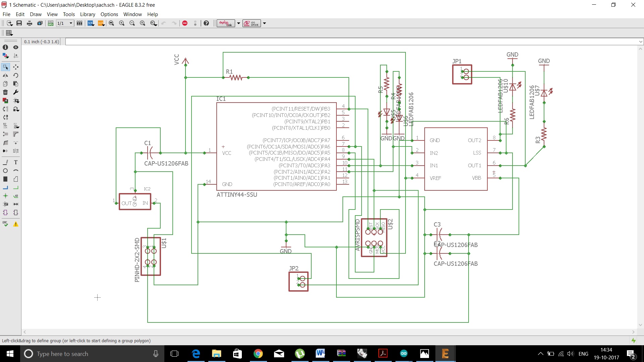Click the command line input field
This screenshot has height=362, width=644.
pos(352,42)
